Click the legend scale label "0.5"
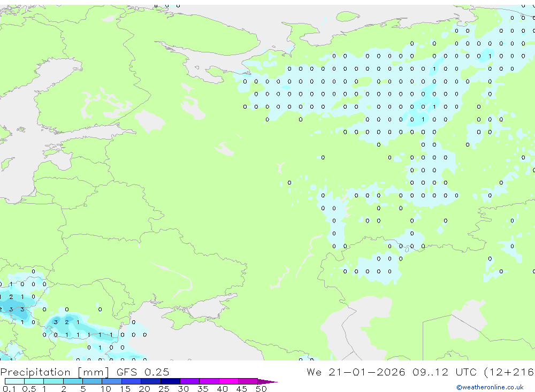535x392 pixels. click(29, 389)
